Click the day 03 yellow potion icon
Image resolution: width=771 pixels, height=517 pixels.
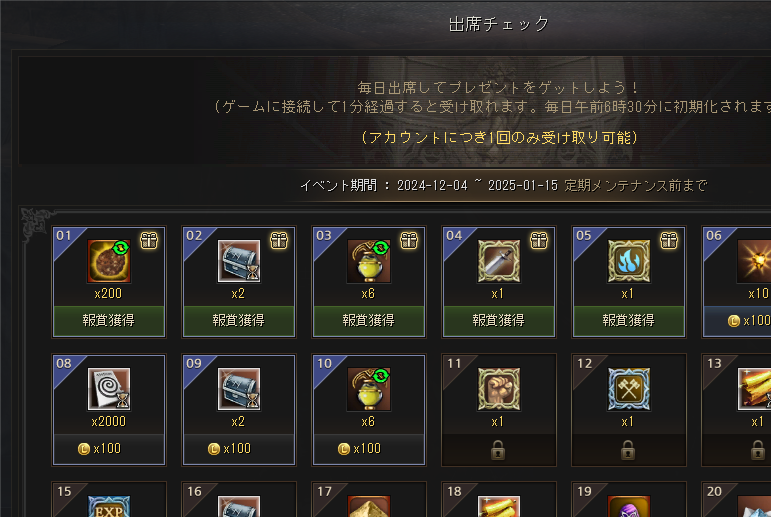(x=369, y=261)
